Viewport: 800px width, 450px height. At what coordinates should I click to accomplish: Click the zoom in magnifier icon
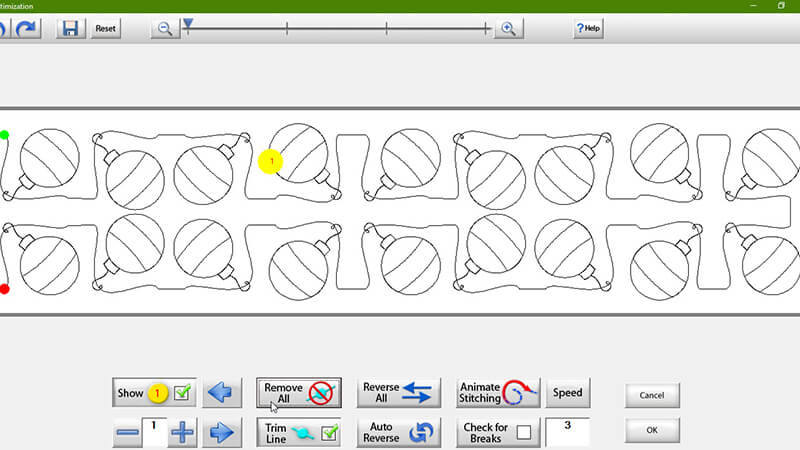[x=508, y=28]
